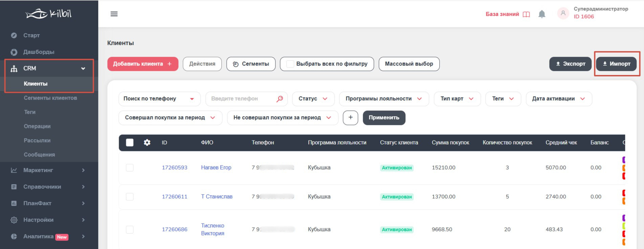Enable the Выбрать всех по фильтру checkbox
The width and height of the screenshot is (644, 249).
(x=290, y=64)
